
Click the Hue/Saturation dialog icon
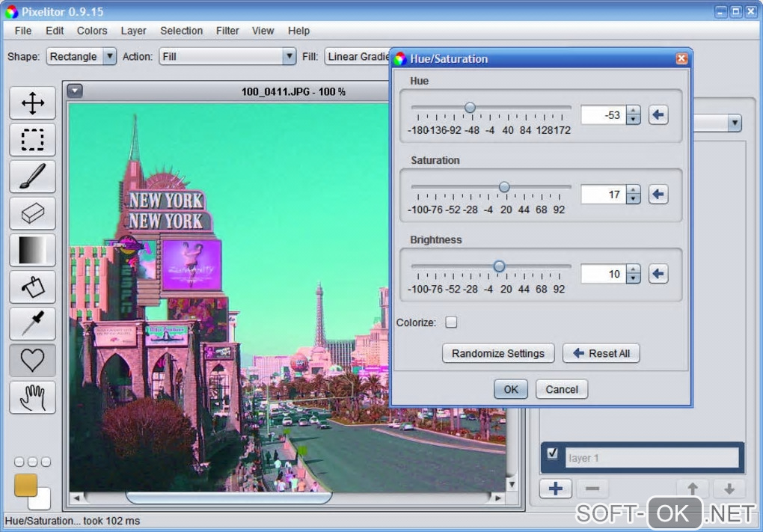click(x=400, y=59)
